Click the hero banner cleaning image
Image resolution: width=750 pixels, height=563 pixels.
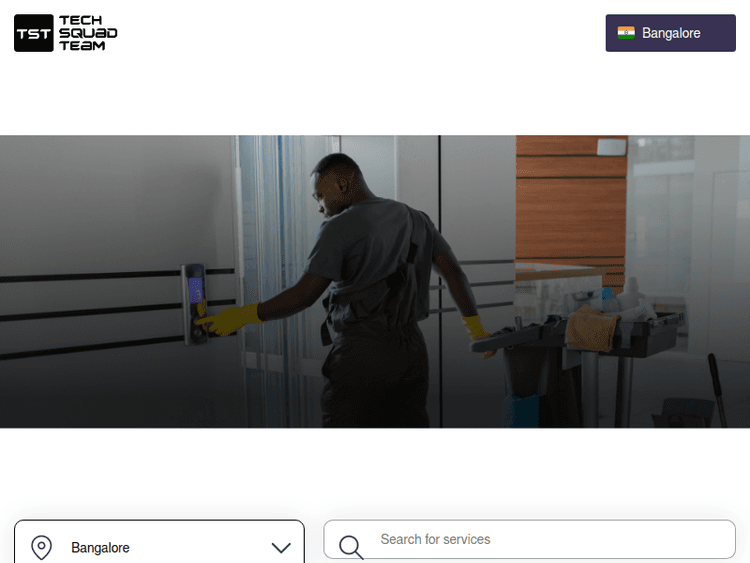[375, 282]
